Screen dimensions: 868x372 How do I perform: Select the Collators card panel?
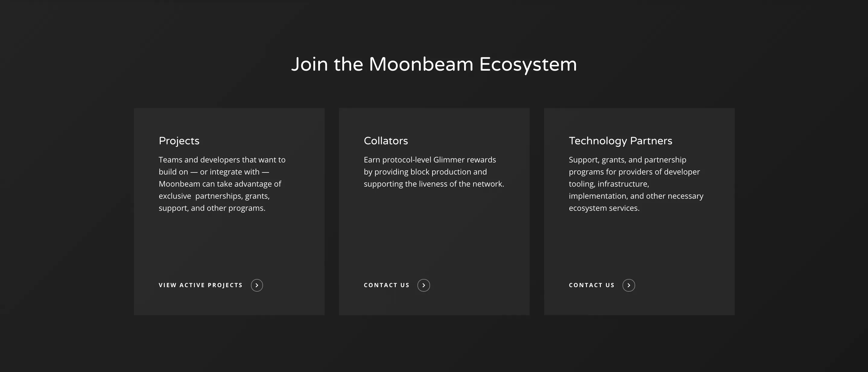[434, 236]
